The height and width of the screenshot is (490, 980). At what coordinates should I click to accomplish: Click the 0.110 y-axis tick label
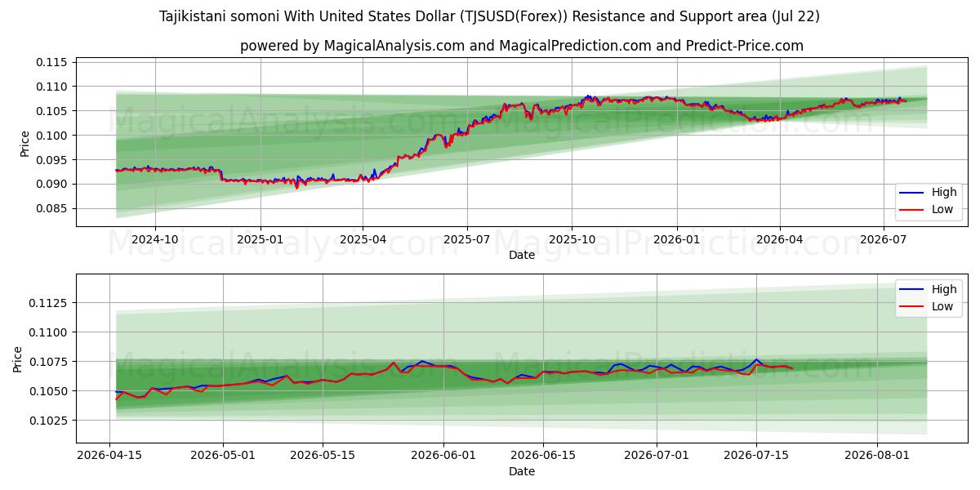pyautogui.click(x=51, y=87)
